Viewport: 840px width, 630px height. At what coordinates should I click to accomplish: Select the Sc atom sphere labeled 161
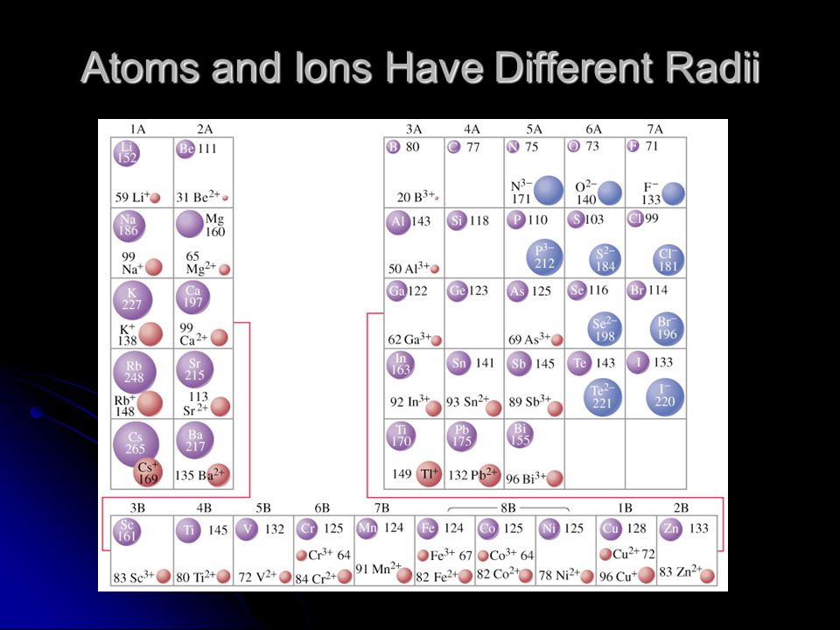coord(127,531)
